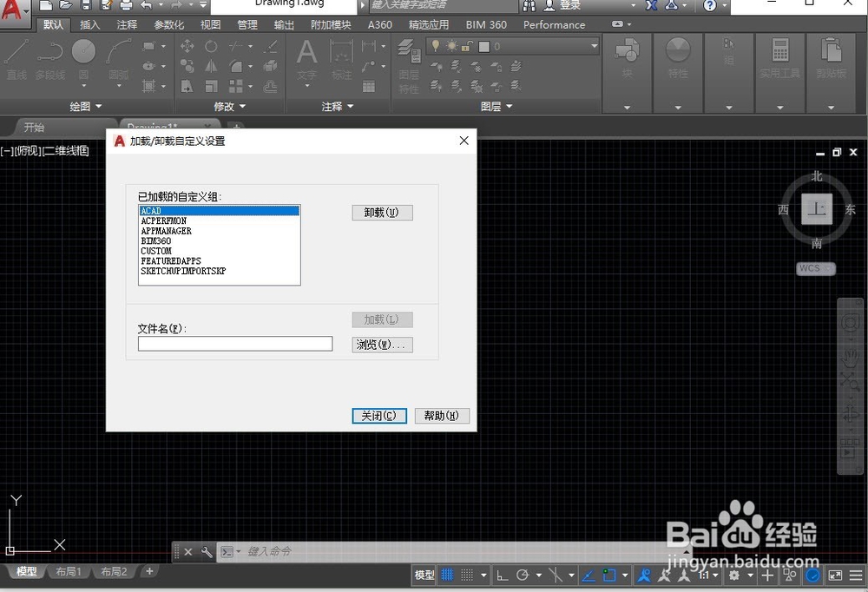
Task: Click the Copy tool in Modify panel
Action: pyautogui.click(x=187, y=67)
